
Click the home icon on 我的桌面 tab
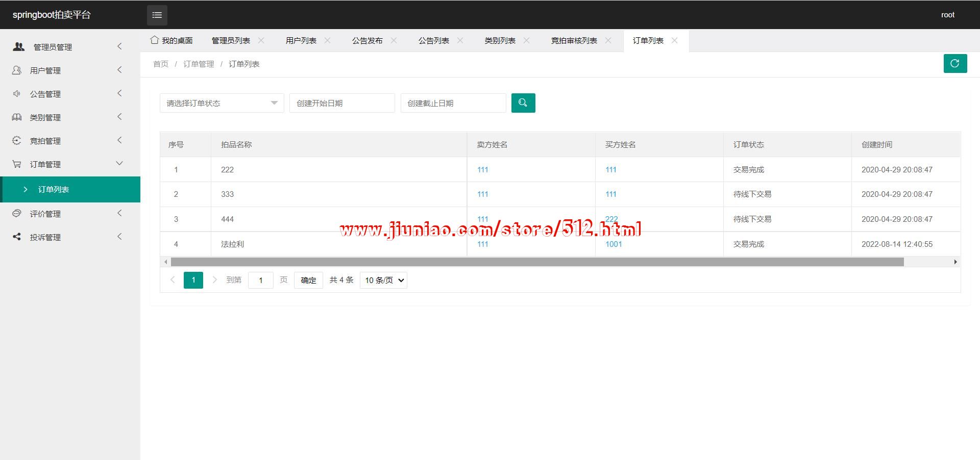pos(154,40)
